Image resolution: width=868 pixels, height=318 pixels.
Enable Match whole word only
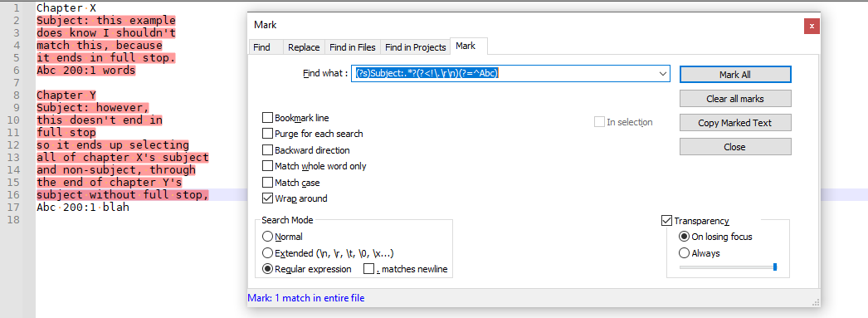point(267,166)
